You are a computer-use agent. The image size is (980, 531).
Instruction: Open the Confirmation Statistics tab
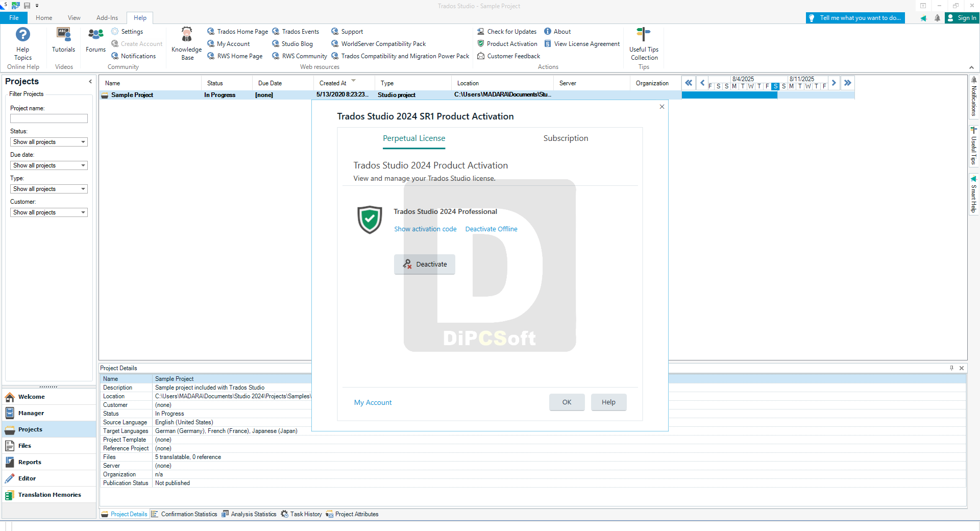[184, 514]
